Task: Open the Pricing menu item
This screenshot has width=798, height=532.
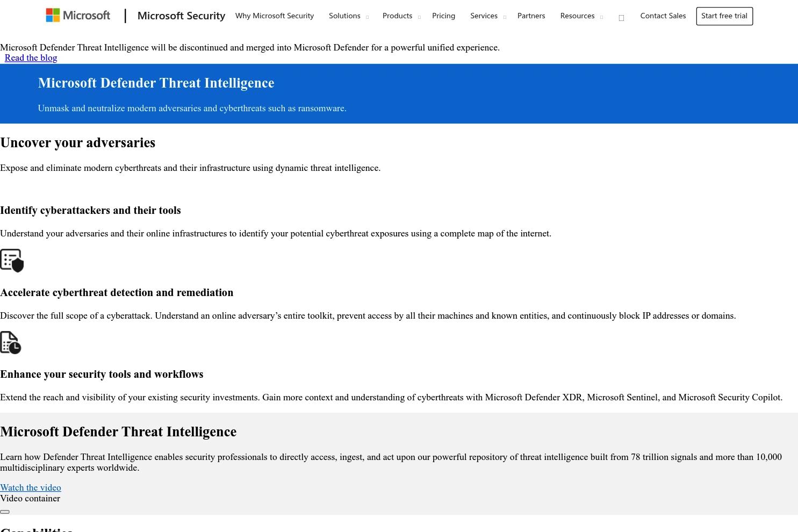Action: [x=443, y=16]
